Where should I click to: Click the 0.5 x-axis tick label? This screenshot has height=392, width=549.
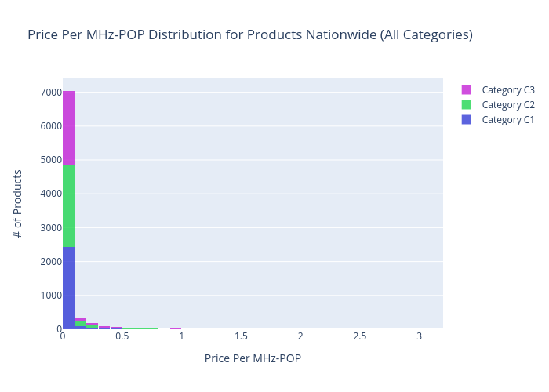[x=122, y=336]
